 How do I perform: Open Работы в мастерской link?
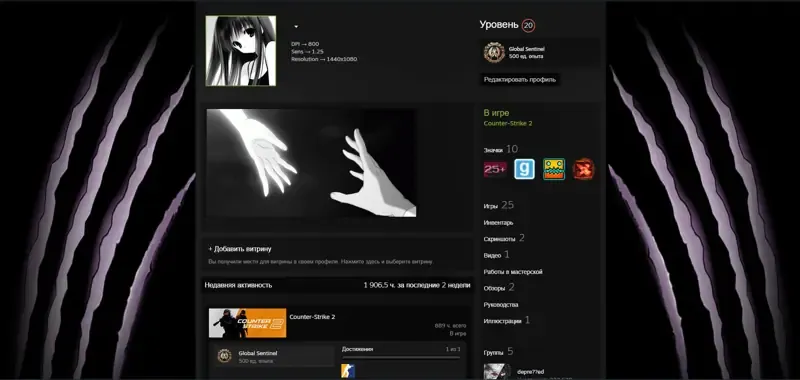513,272
